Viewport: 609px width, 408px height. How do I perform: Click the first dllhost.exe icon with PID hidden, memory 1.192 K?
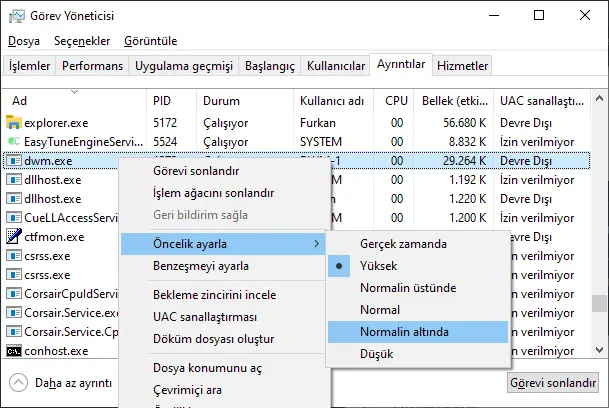[x=14, y=180]
